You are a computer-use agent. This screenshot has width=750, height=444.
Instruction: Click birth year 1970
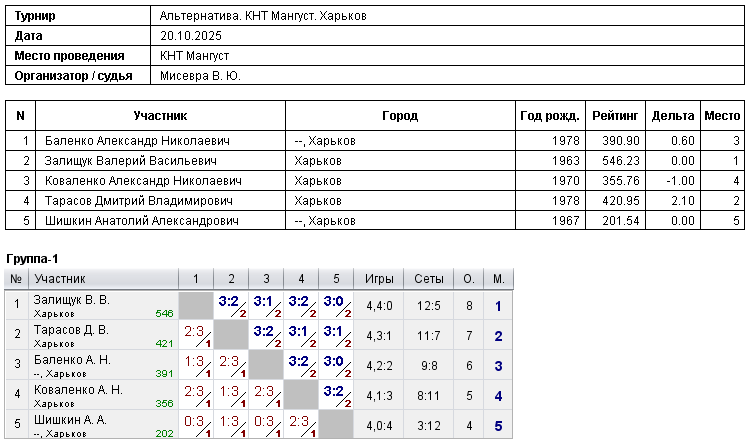[565, 181]
